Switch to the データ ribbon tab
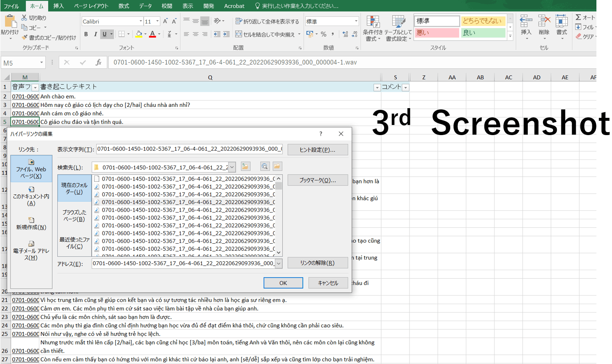 pos(145,6)
